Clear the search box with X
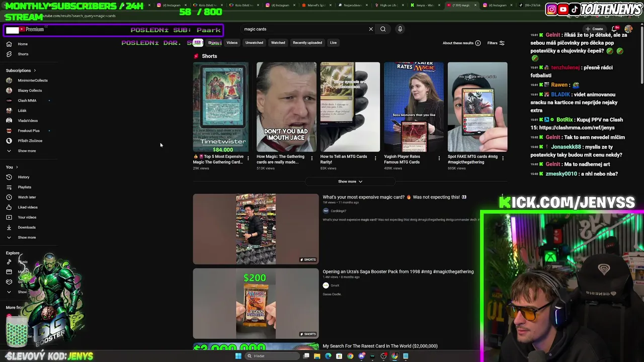Screen dimensions: 644x362 click(x=371, y=29)
